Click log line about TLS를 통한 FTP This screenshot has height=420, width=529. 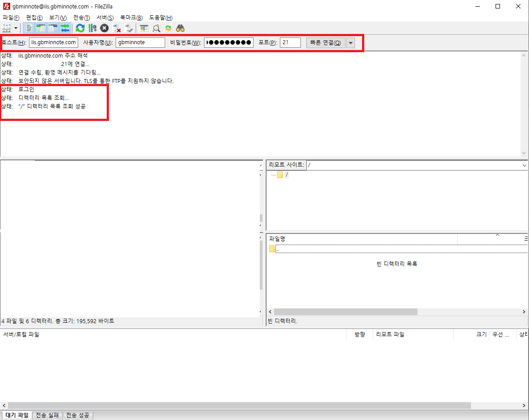pyautogui.click(x=96, y=81)
